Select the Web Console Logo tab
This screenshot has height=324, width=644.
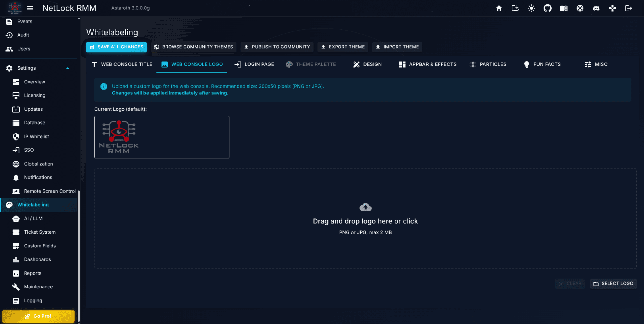pyautogui.click(x=192, y=64)
